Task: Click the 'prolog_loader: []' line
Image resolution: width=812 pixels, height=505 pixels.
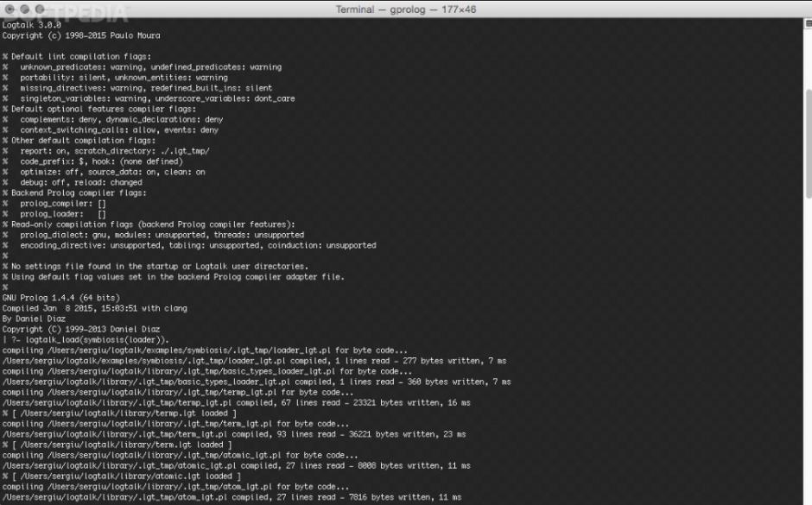Action: click(x=54, y=214)
